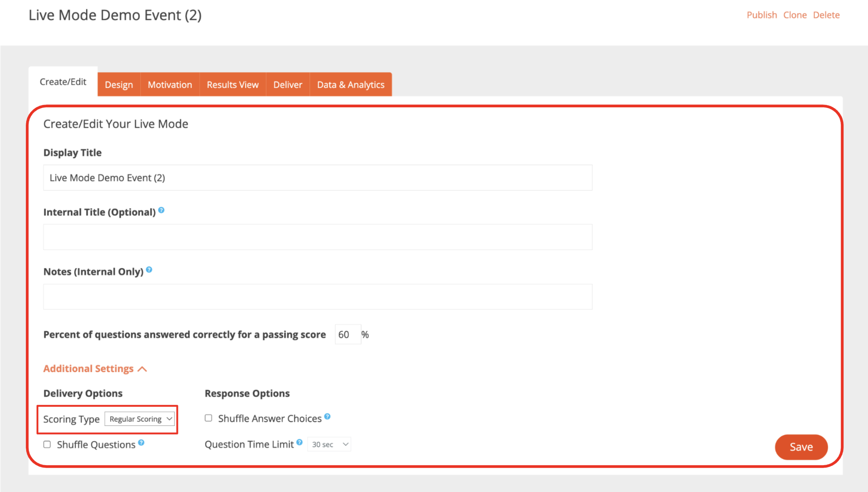This screenshot has width=868, height=492.
Task: Click the Clone link
Action: (x=795, y=15)
